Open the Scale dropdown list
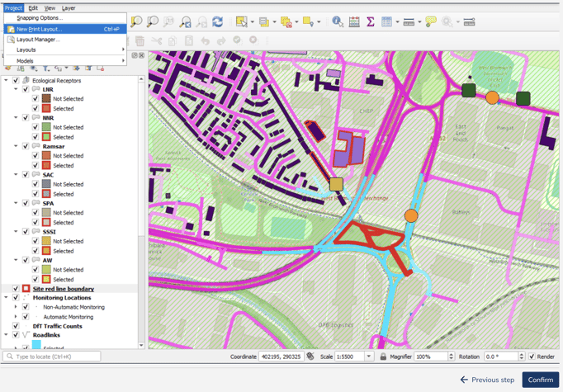Image resolution: width=563 pixels, height=392 pixels. click(x=369, y=357)
